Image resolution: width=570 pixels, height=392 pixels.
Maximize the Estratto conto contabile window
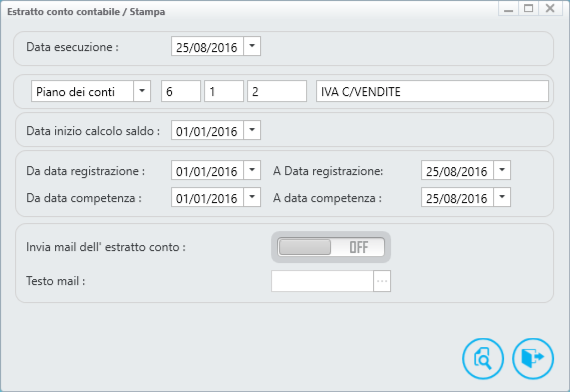point(529,8)
